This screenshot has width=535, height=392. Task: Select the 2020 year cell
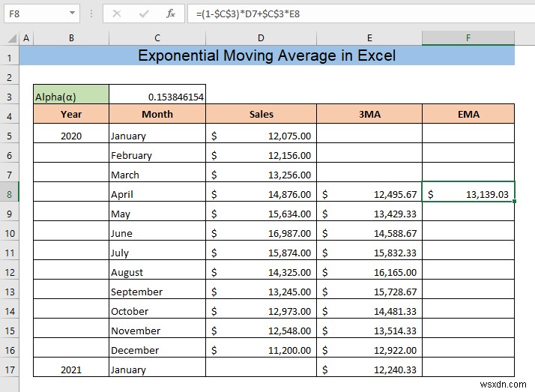[x=71, y=133]
